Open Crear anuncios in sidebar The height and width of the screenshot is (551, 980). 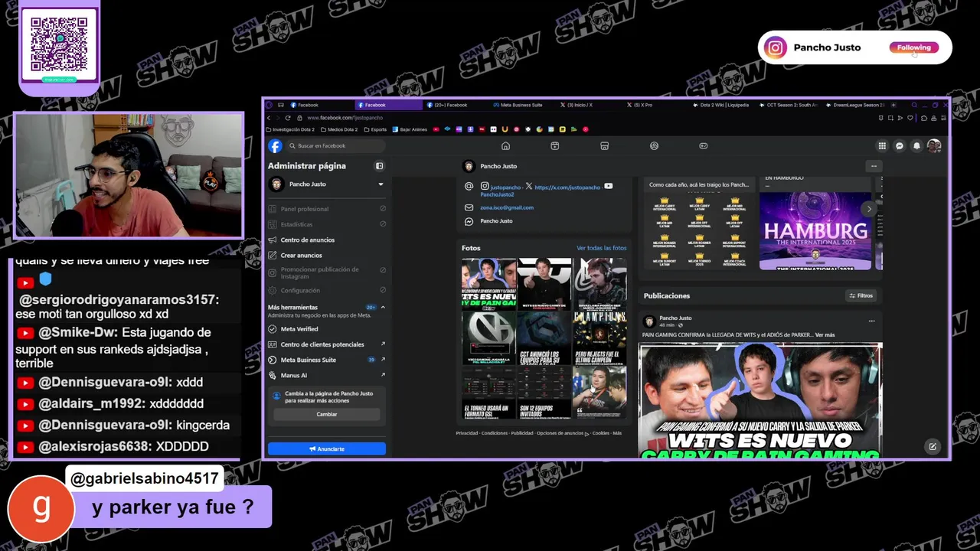click(x=327, y=255)
